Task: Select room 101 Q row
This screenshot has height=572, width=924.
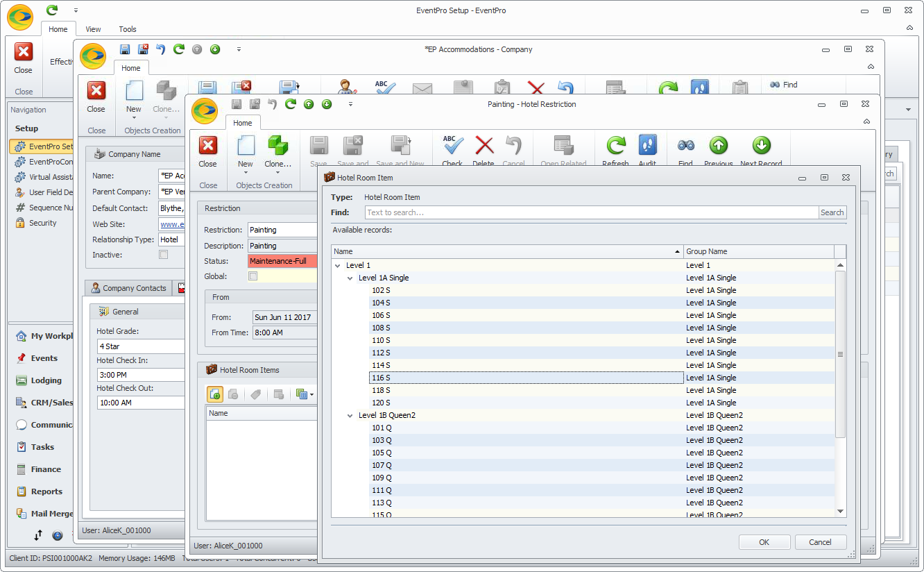Action: pos(583,428)
